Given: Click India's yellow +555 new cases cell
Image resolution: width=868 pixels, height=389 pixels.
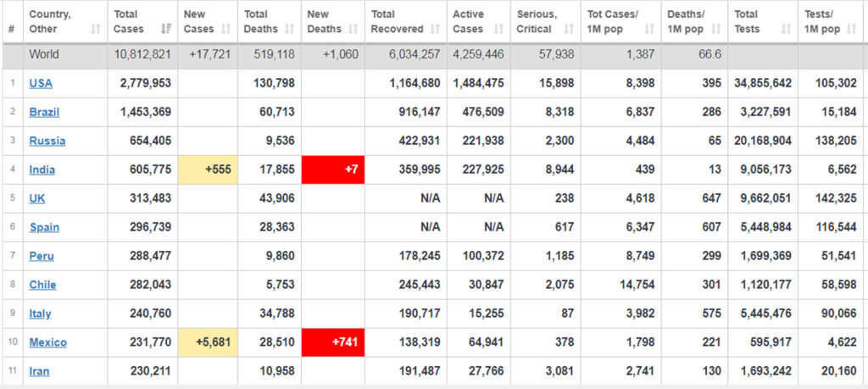Looking at the screenshot, I should pos(208,169).
